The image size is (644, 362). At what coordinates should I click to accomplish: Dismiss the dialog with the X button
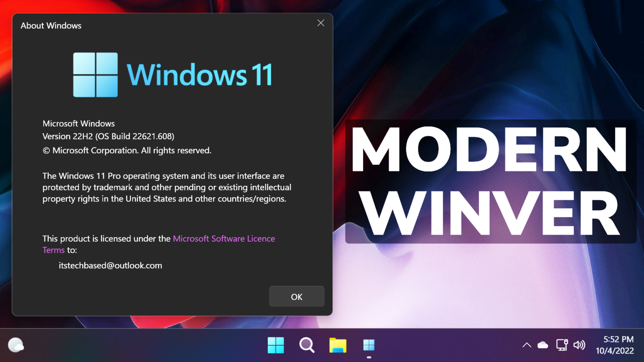(321, 23)
